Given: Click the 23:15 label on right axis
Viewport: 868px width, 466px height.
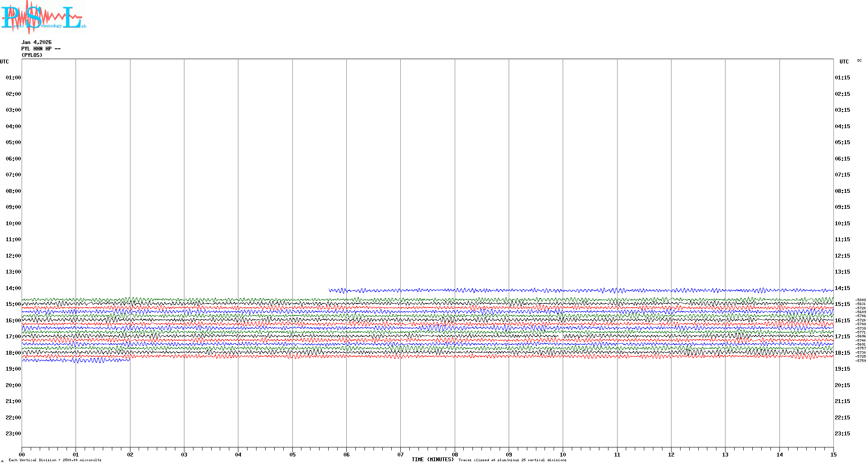Looking at the screenshot, I should tap(842, 434).
